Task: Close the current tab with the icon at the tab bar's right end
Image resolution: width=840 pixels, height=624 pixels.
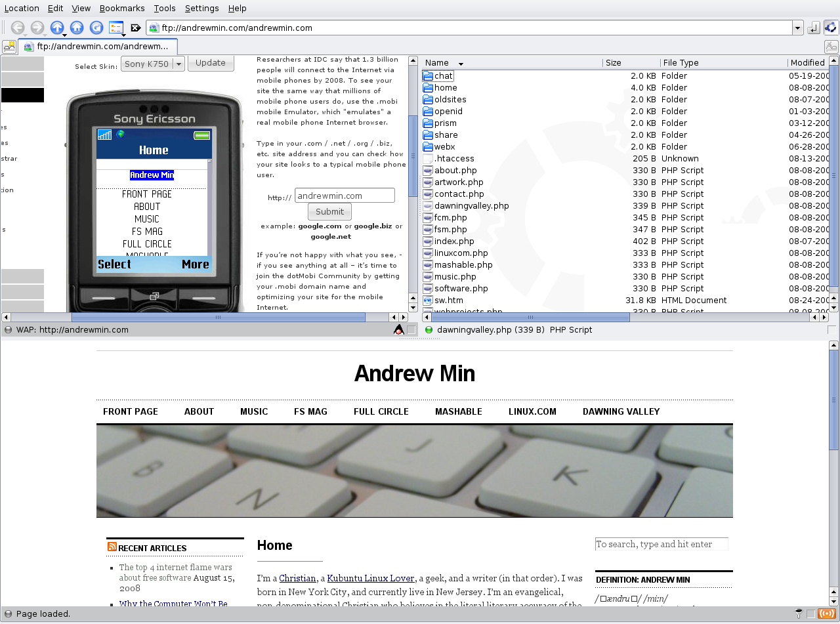Action: click(x=831, y=47)
